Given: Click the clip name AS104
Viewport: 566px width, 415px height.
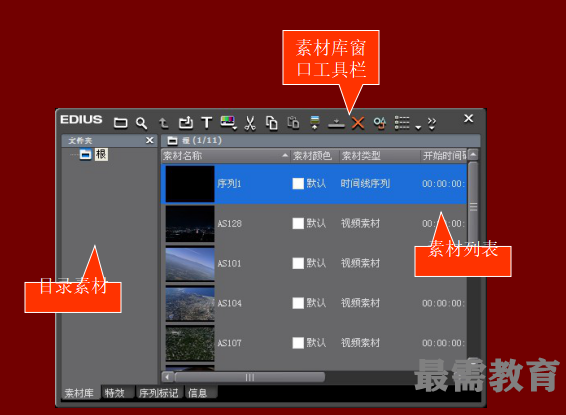Looking at the screenshot, I should [229, 303].
